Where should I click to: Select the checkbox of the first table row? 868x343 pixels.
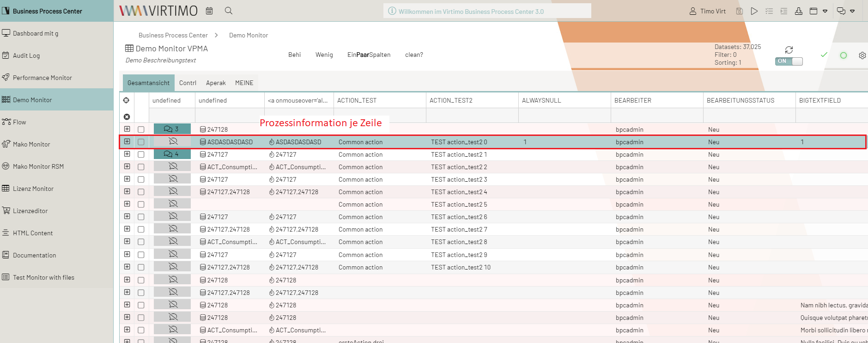click(141, 129)
